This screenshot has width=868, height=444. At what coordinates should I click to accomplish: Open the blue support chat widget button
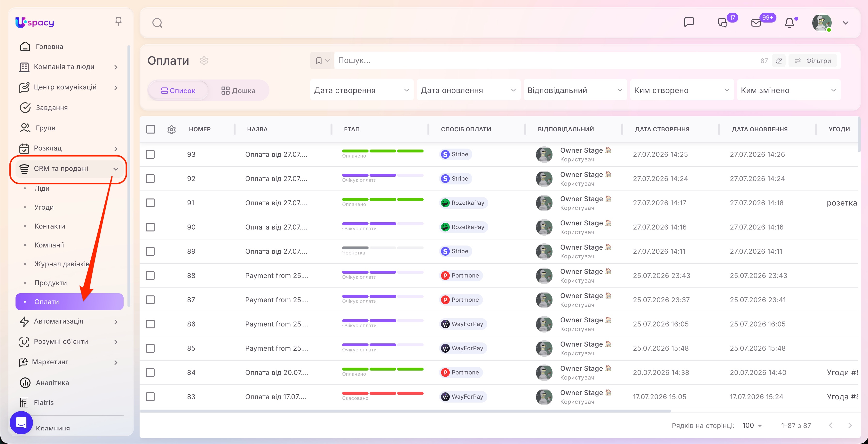[x=21, y=422]
